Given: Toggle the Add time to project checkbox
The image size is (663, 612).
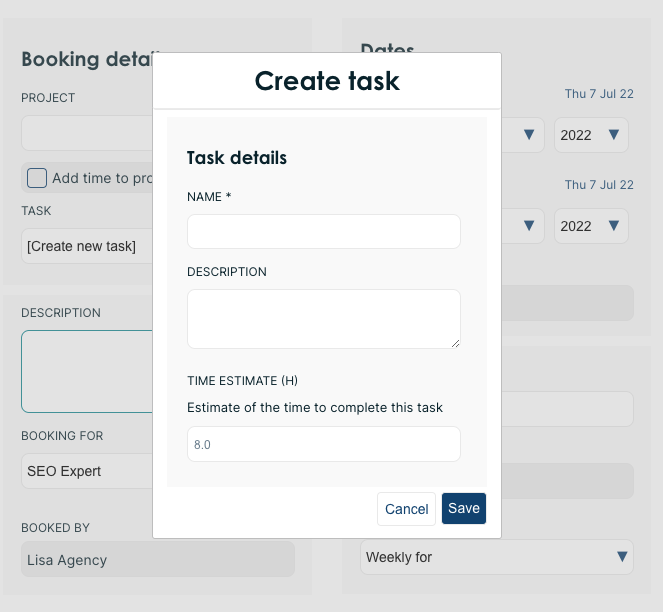Looking at the screenshot, I should (37, 178).
